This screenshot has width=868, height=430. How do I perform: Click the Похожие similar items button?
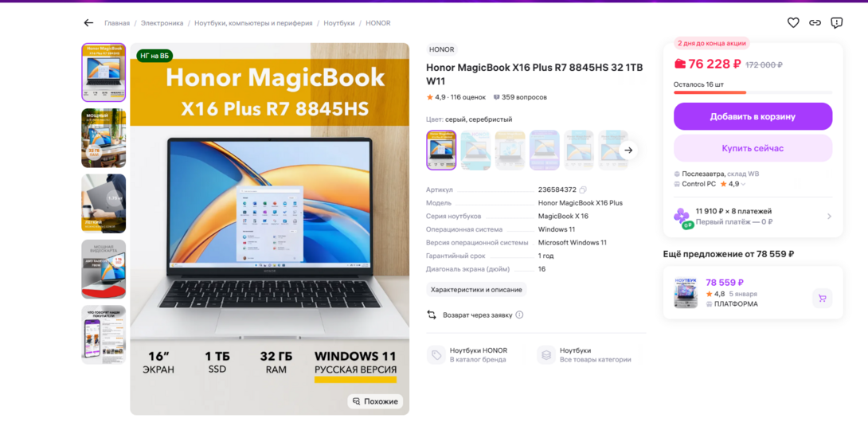point(375,401)
